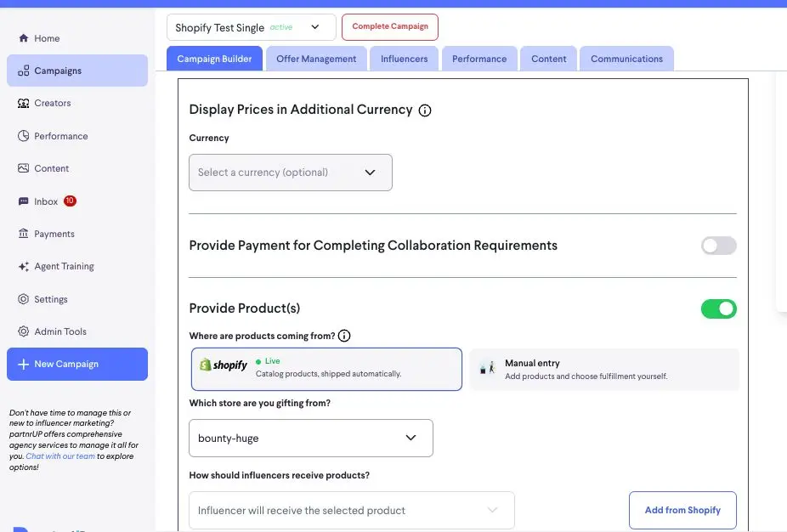Open the Shopify Test Single campaign dropdown
Viewport: 787px width, 532px height.
point(251,27)
